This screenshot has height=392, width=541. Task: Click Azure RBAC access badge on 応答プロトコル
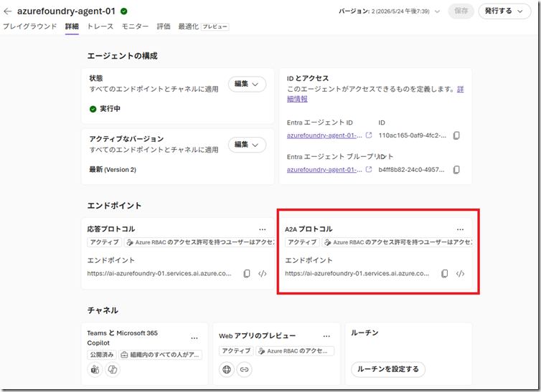click(x=199, y=242)
